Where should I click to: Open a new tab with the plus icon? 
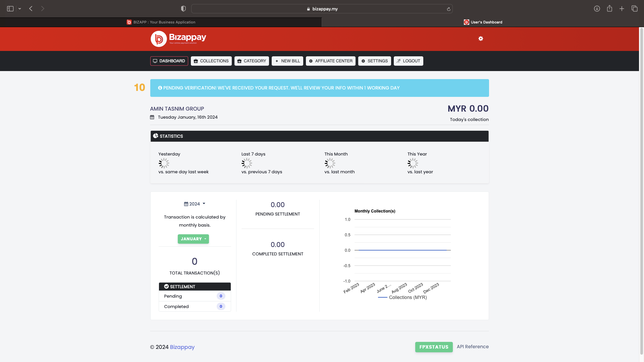click(622, 9)
